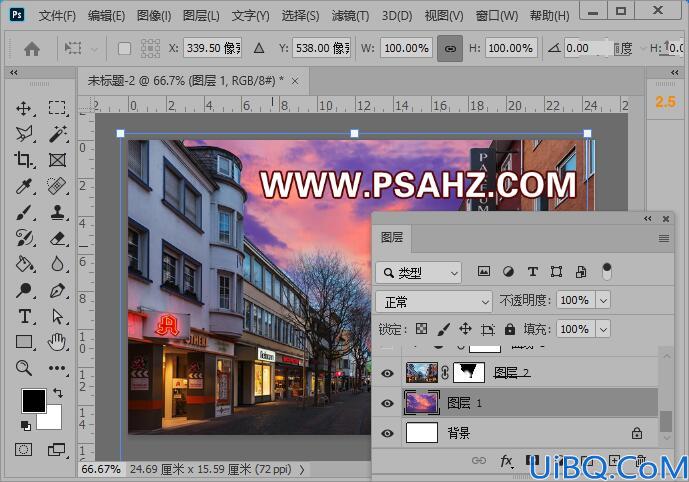Select the Rectangular Marquee tool
The width and height of the screenshot is (689, 482).
[57, 108]
